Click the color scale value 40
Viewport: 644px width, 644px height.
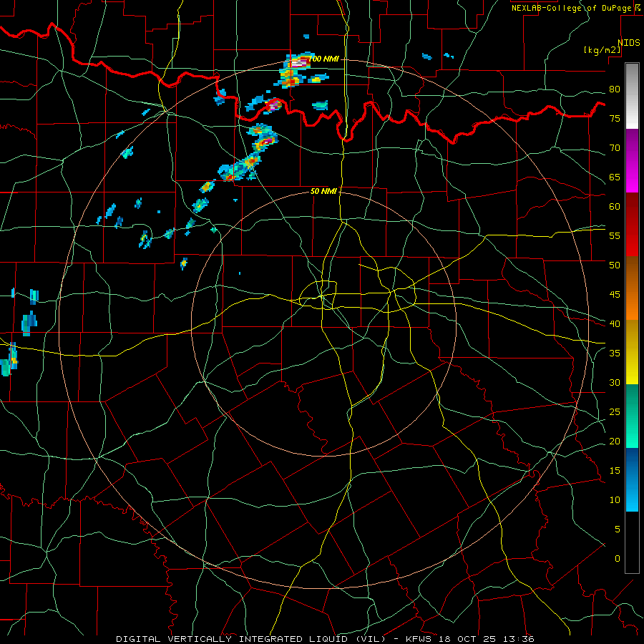coord(615,323)
